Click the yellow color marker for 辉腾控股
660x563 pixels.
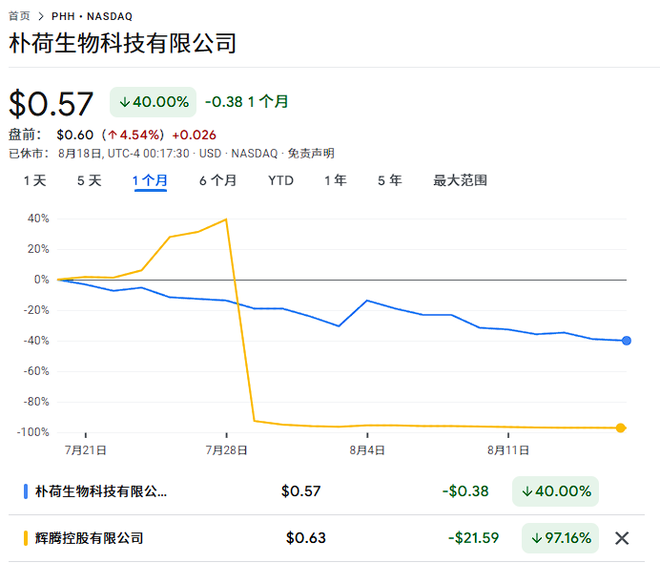pyautogui.click(x=25, y=538)
